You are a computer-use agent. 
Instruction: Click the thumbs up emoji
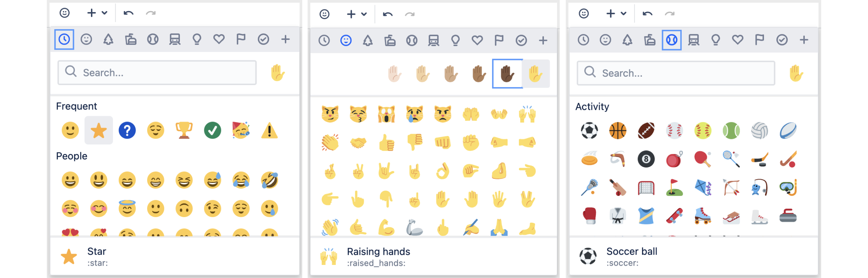387,143
